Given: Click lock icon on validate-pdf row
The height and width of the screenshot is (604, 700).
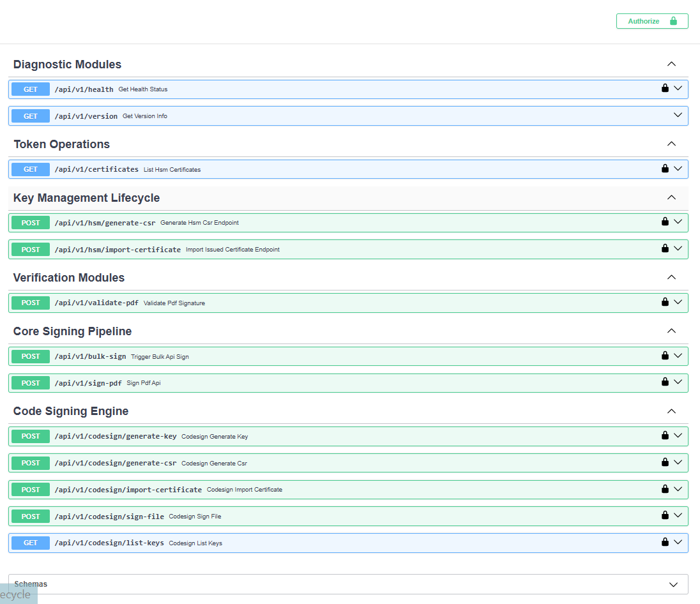Looking at the screenshot, I should [665, 302].
